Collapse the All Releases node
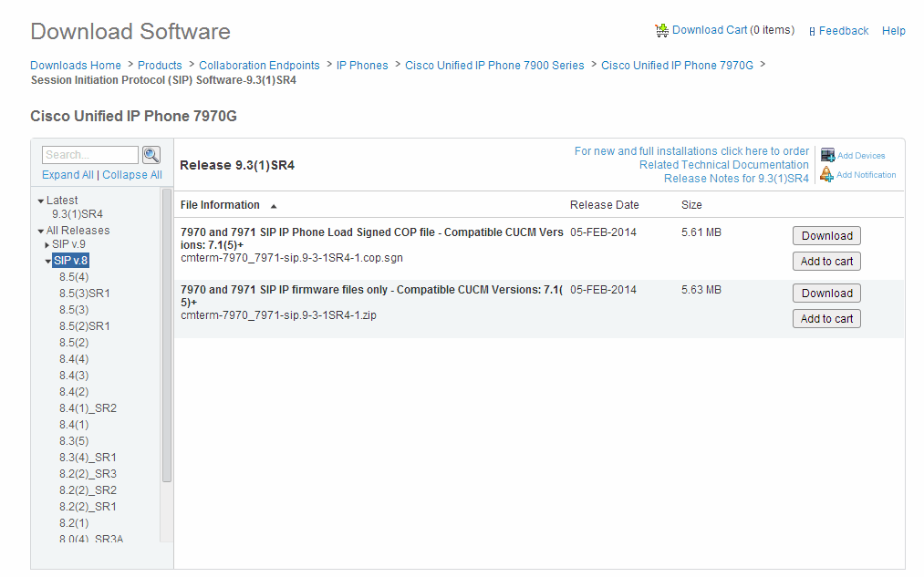This screenshot has height=577, width=924. tap(41, 231)
